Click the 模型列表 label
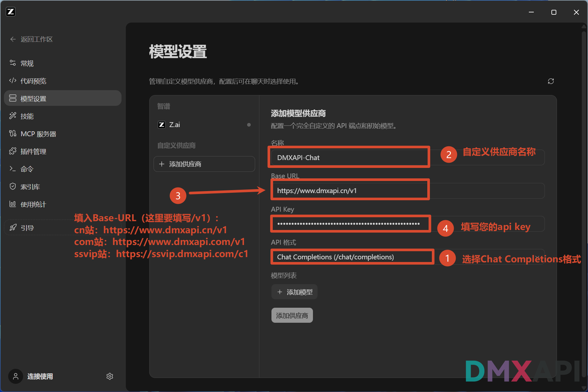 [284, 275]
